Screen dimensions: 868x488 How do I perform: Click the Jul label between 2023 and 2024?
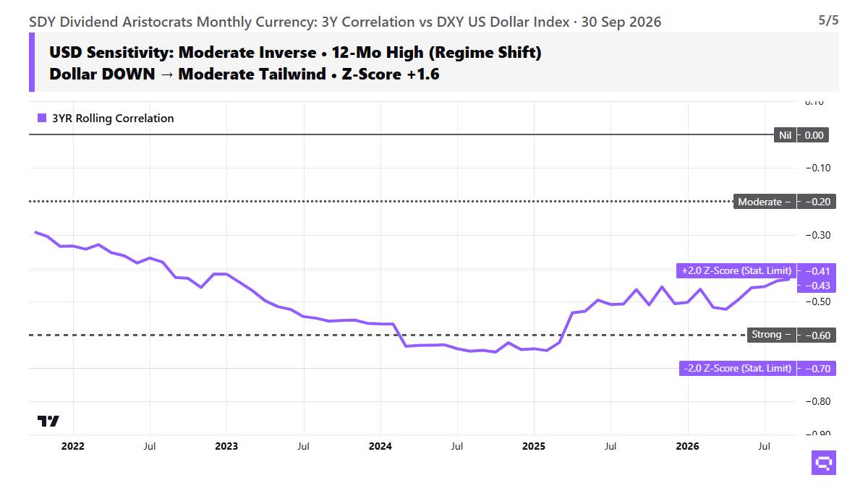click(x=304, y=446)
